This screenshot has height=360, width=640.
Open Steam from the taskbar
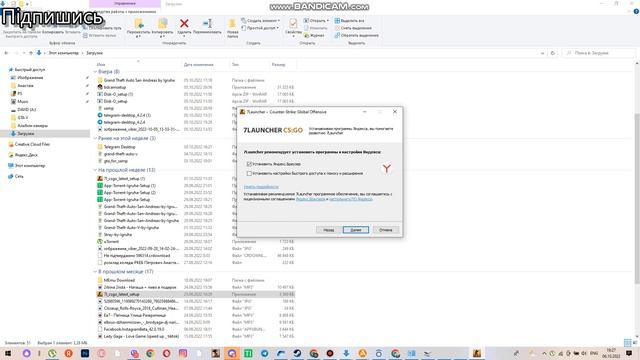pyautogui.click(x=297, y=353)
